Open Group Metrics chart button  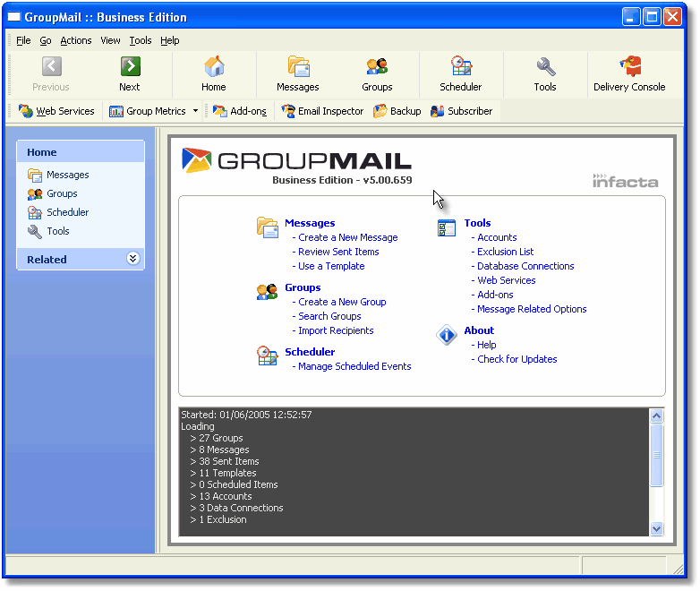click(148, 111)
